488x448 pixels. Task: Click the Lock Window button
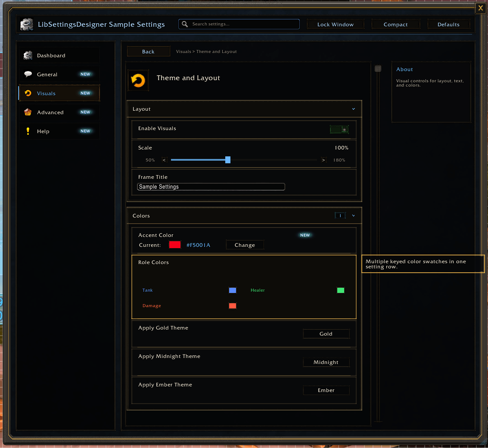pos(335,24)
